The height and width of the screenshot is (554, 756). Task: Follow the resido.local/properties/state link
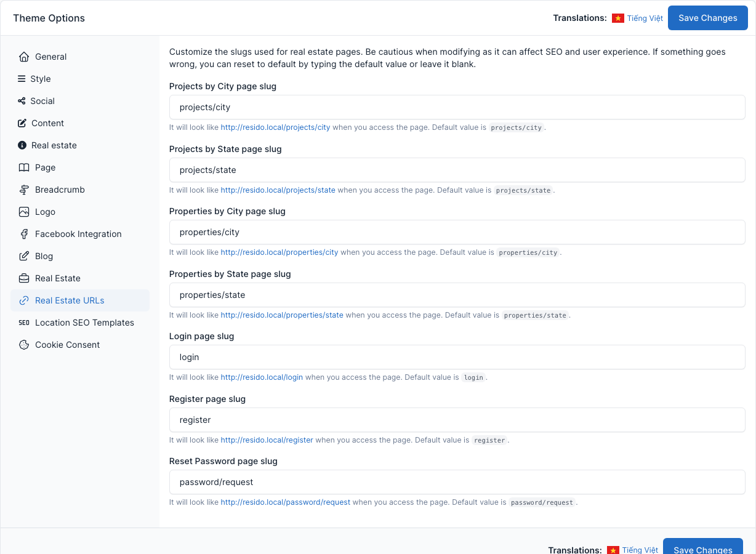[282, 315]
